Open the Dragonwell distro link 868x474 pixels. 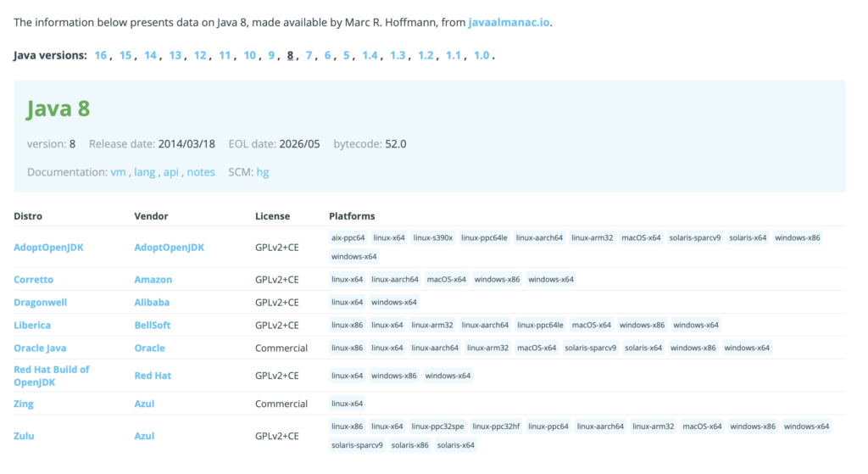point(41,303)
